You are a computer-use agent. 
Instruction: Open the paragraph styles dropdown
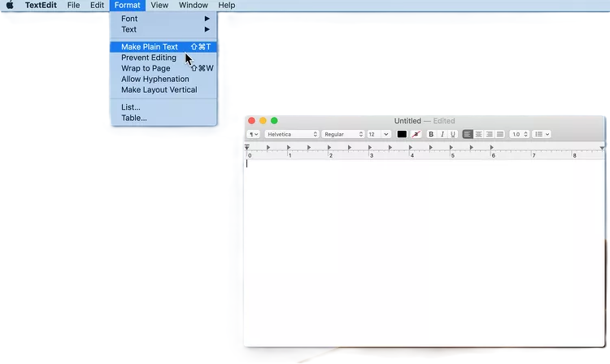click(253, 134)
